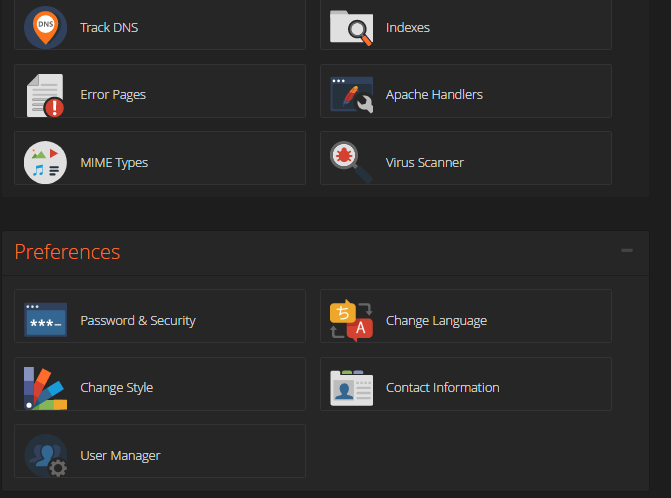671x498 pixels.
Task: Open the Error Pages text link
Action: click(113, 95)
